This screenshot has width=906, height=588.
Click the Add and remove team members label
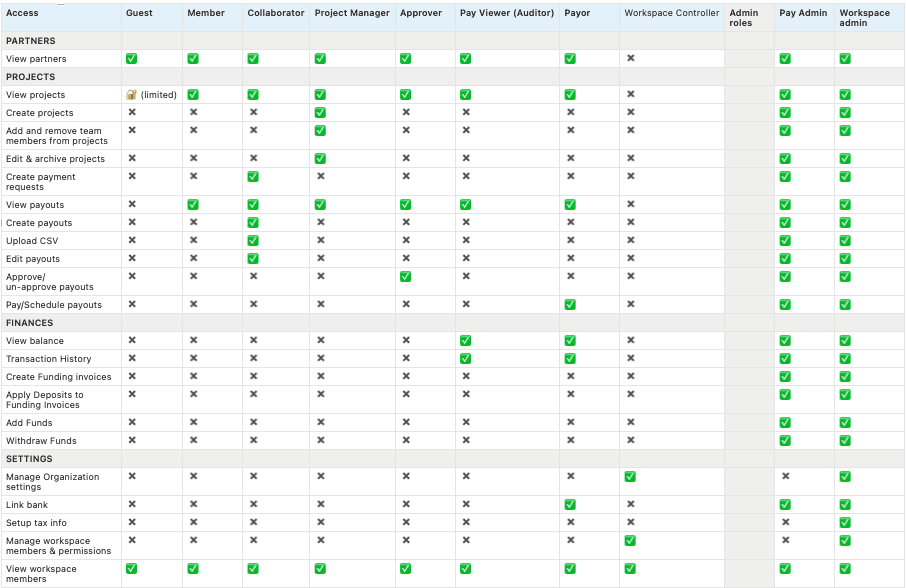[x=57, y=136]
